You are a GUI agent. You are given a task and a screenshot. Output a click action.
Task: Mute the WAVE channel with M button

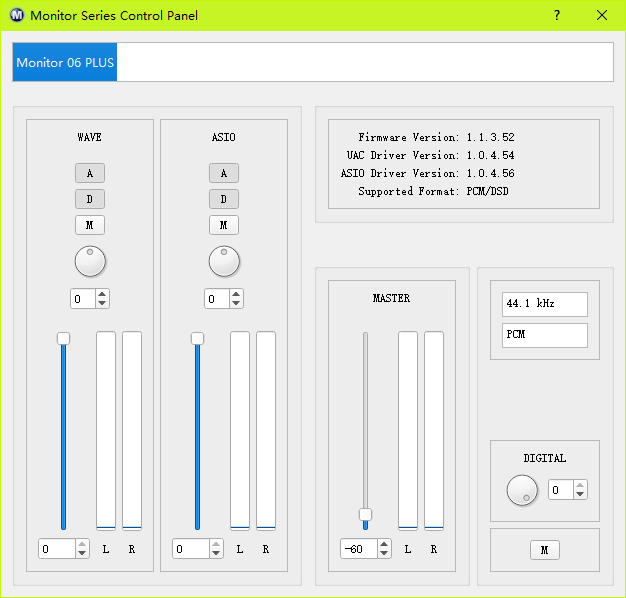click(x=90, y=225)
